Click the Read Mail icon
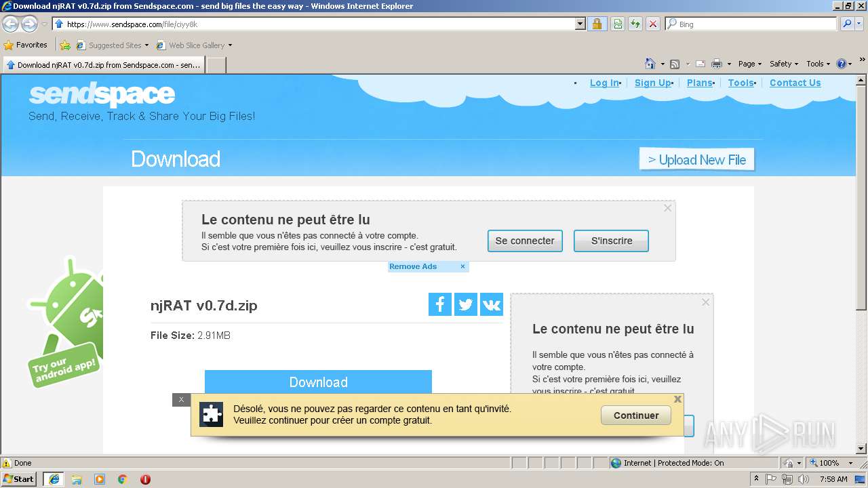The width and height of the screenshot is (868, 488). click(x=701, y=64)
